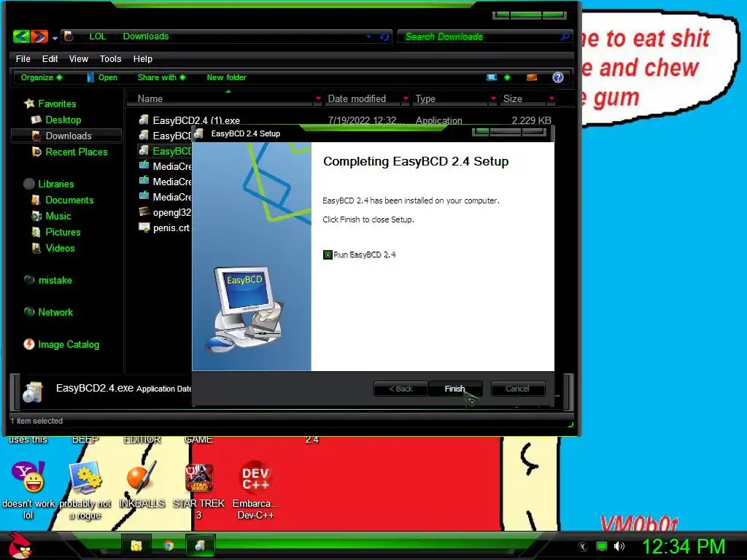Click the Chrome taskbar icon
The height and width of the screenshot is (560, 747).
(x=169, y=545)
